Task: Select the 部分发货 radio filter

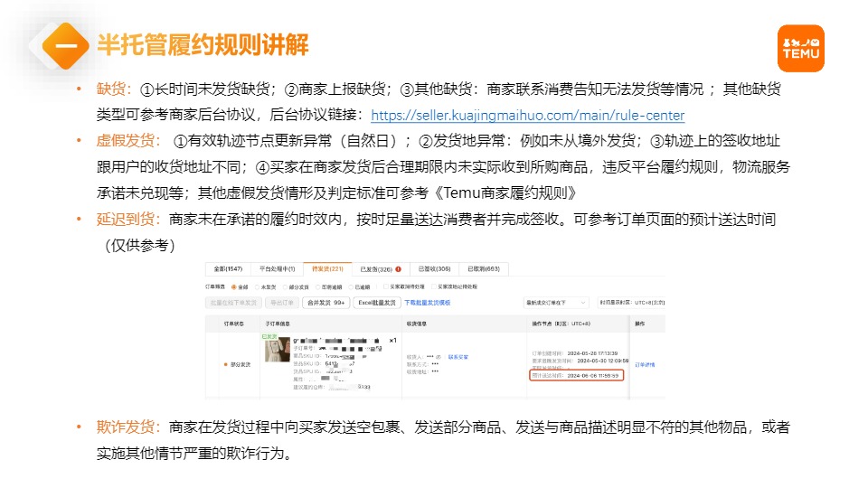Action: point(286,286)
